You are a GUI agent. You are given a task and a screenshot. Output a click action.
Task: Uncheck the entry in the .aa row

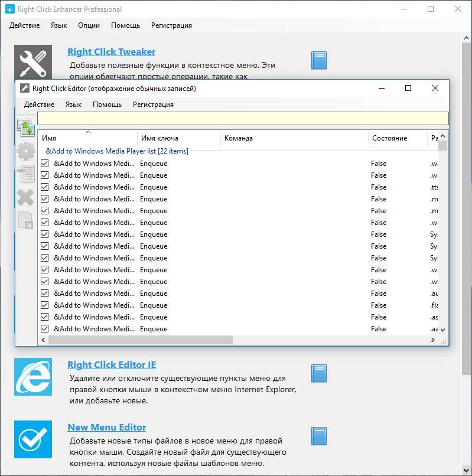pos(45,329)
